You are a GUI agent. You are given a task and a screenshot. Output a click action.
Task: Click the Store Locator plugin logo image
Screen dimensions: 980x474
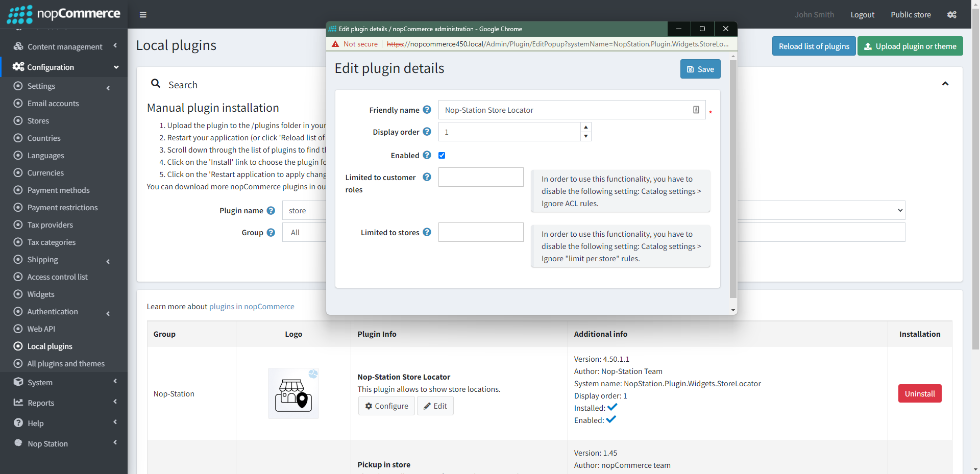pos(293,393)
